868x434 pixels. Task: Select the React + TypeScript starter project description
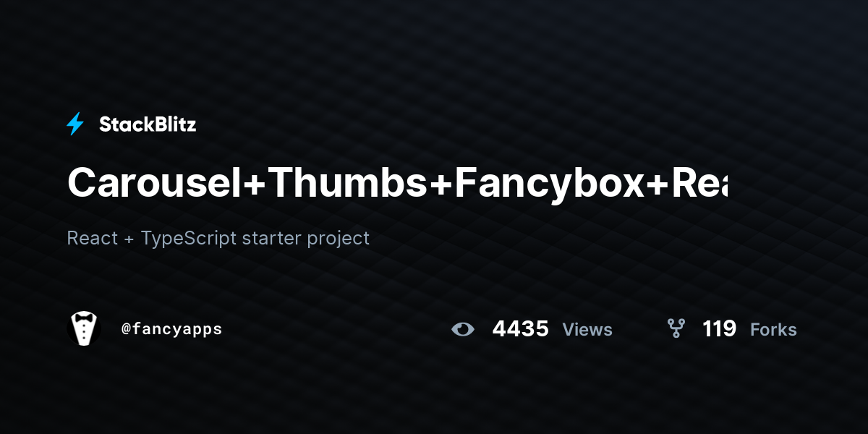(218, 238)
